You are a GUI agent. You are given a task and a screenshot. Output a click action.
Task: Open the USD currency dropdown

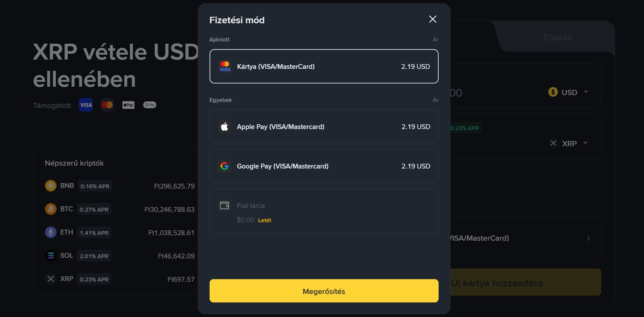586,92
